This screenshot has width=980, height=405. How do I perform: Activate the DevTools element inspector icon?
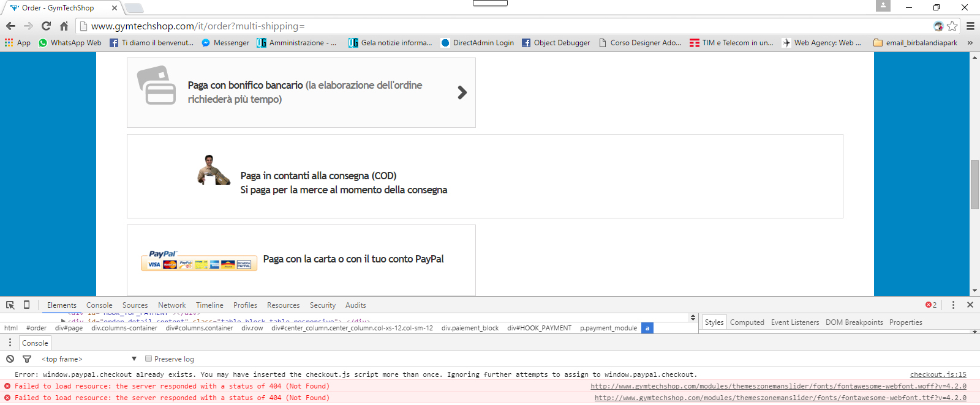(x=10, y=305)
